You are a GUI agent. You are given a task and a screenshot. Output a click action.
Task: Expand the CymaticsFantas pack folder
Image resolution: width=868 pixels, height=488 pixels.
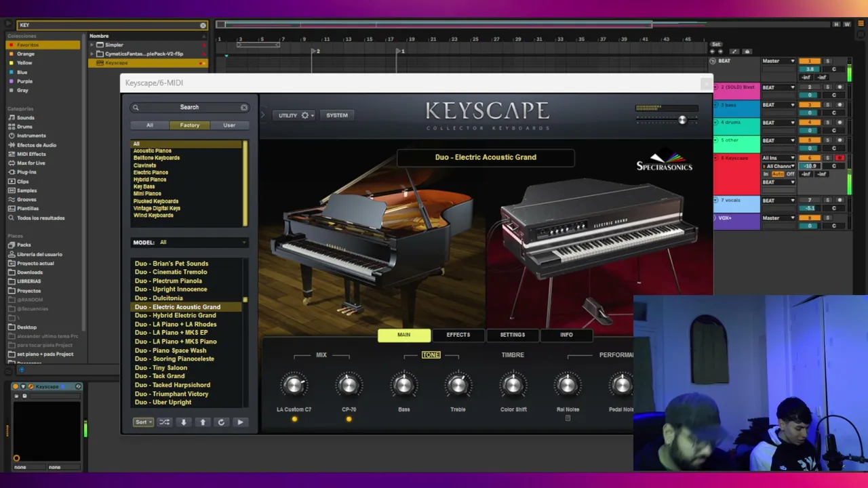point(92,54)
